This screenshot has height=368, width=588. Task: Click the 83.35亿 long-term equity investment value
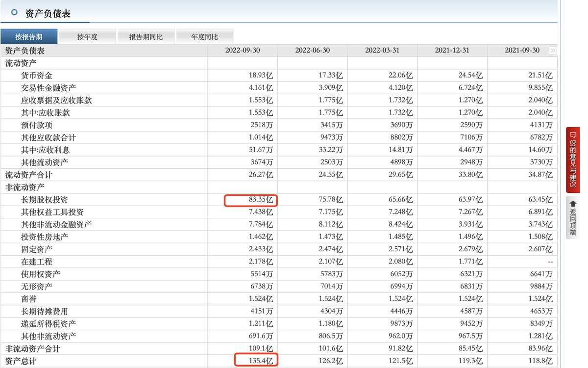pos(261,200)
